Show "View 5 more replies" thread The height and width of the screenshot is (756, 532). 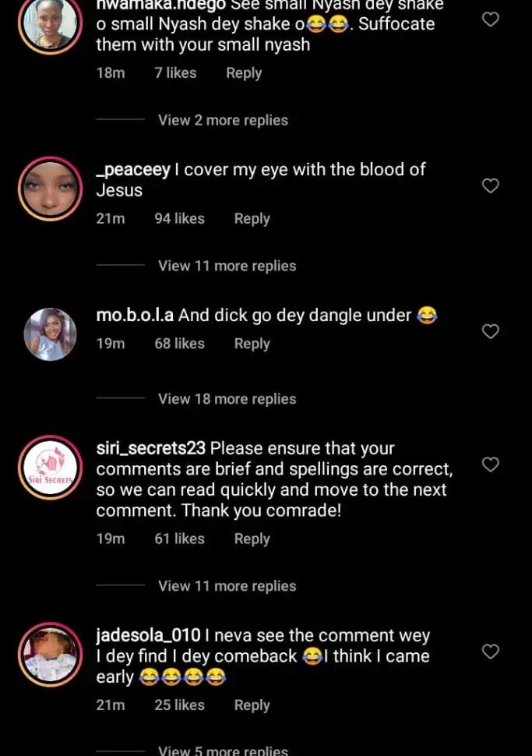click(x=223, y=751)
